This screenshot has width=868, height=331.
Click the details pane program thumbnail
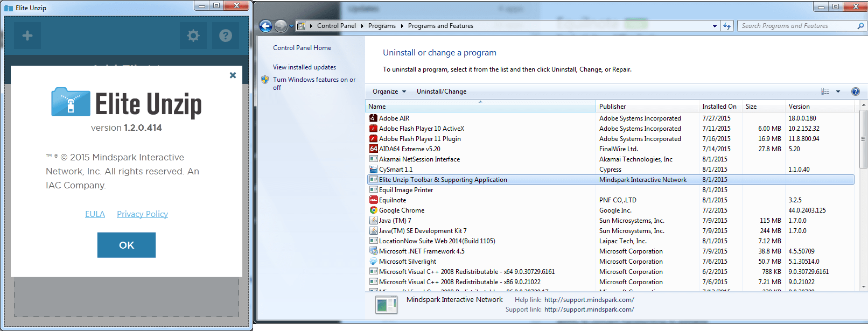click(x=386, y=305)
